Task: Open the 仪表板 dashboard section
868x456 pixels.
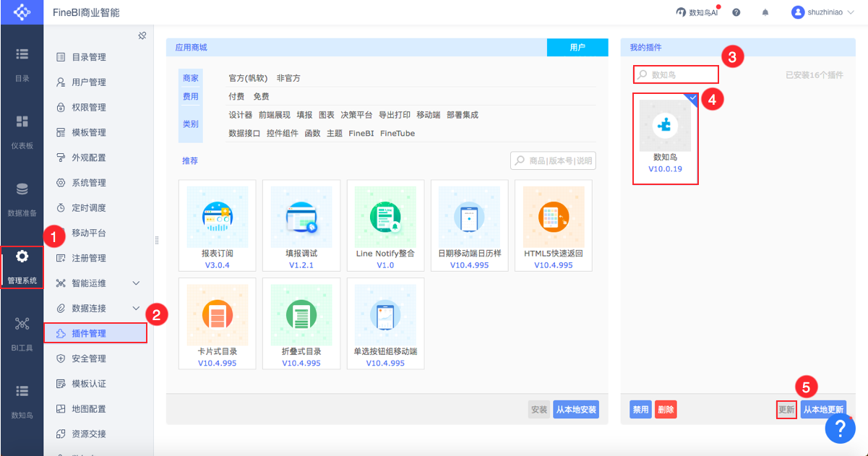Action: coord(22,132)
